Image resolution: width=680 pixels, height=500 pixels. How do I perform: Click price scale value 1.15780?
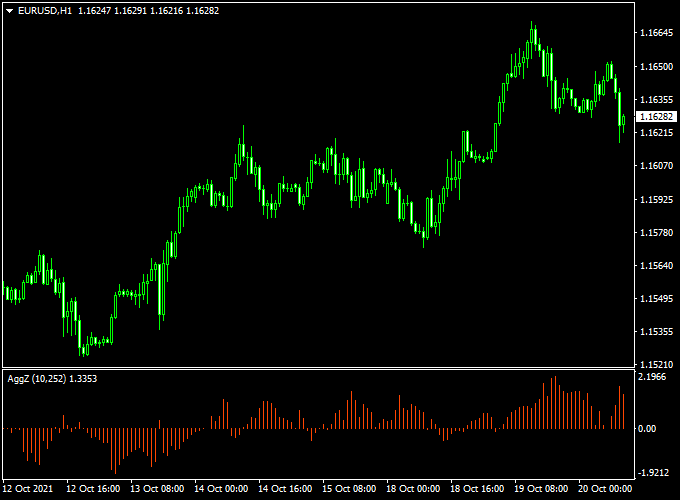click(657, 233)
